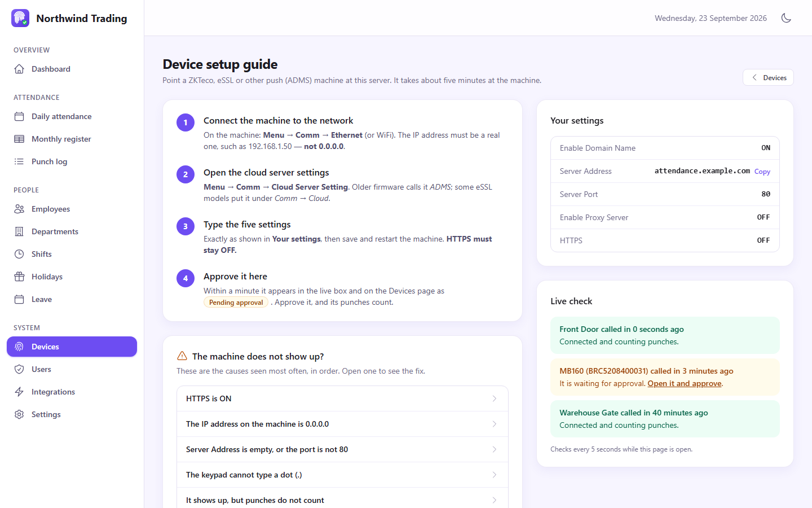Select Devices in the sidebar menu
Screen dimensions: 812x508
click(72, 347)
